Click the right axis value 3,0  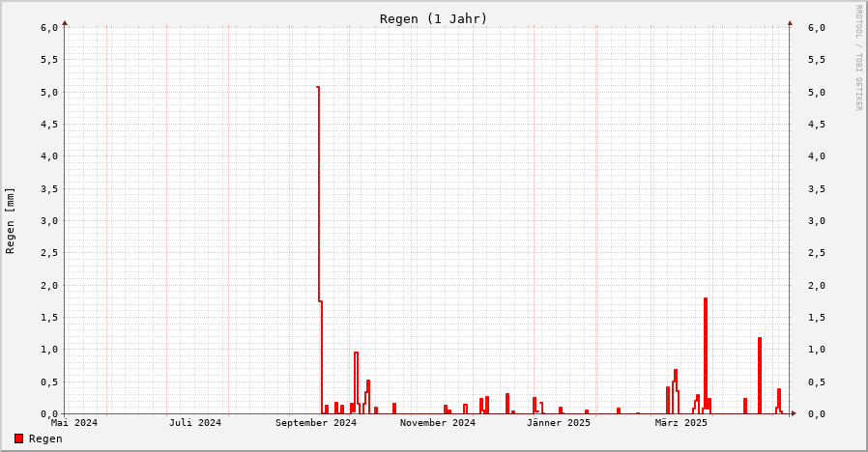tap(817, 221)
